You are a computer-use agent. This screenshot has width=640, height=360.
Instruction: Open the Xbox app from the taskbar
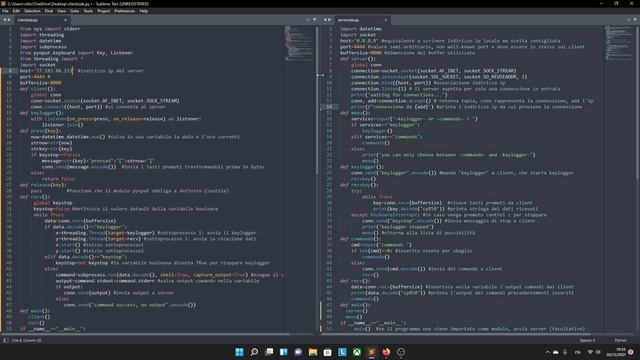pos(357,352)
